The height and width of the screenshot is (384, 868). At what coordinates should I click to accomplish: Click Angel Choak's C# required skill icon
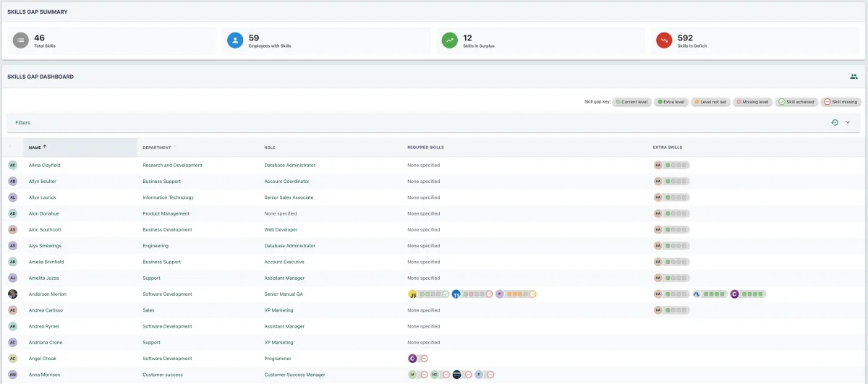tap(413, 359)
